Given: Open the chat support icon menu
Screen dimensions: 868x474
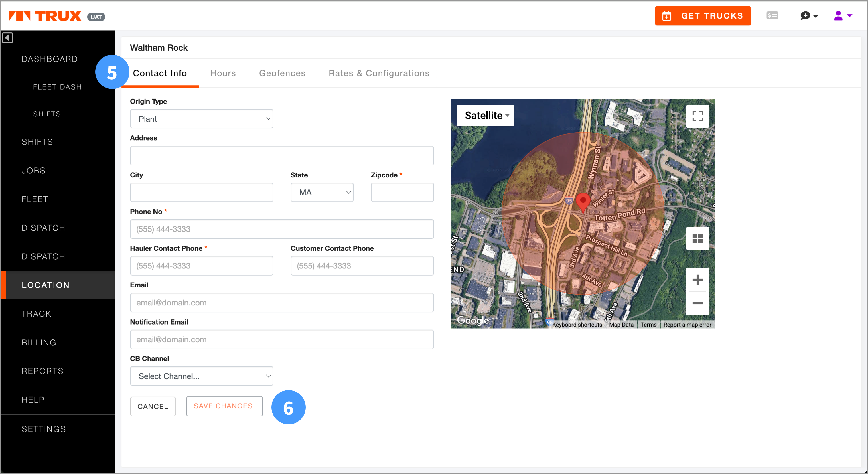Looking at the screenshot, I should click(x=809, y=15).
